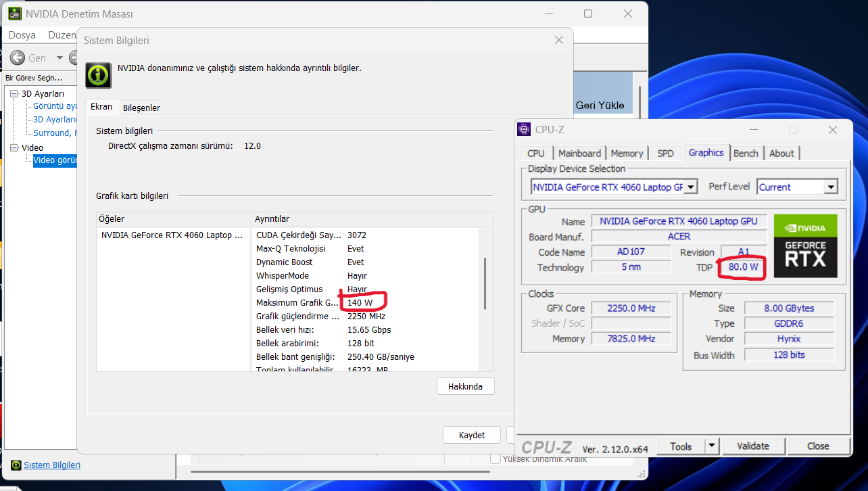Switch to the Bench tab
The image size is (868, 491).
(x=746, y=154)
